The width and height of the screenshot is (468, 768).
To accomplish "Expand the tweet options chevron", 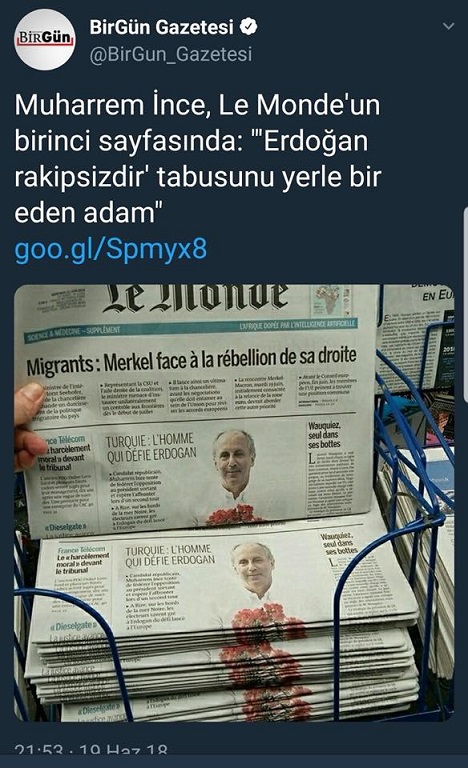I will coord(448,26).
